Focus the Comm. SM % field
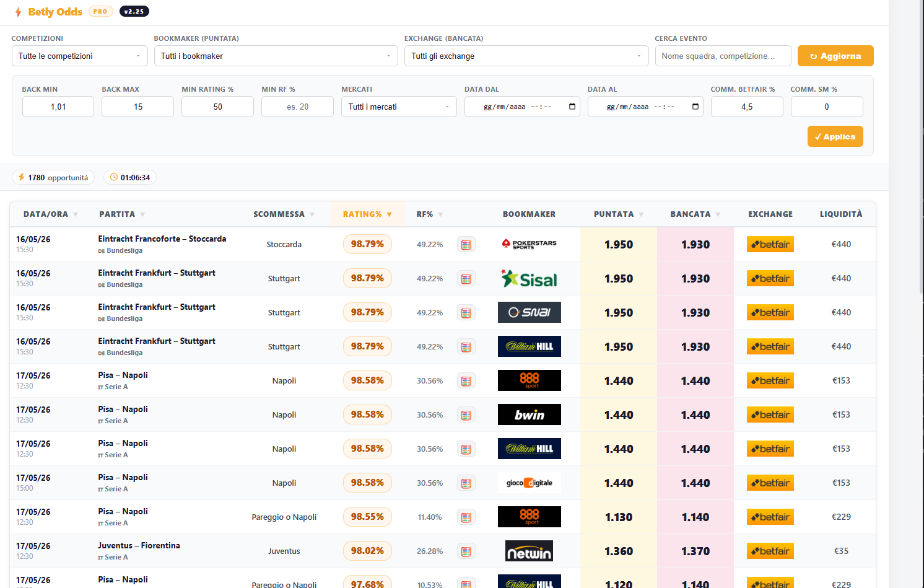Screen dimensions: 924x588 tap(827, 107)
